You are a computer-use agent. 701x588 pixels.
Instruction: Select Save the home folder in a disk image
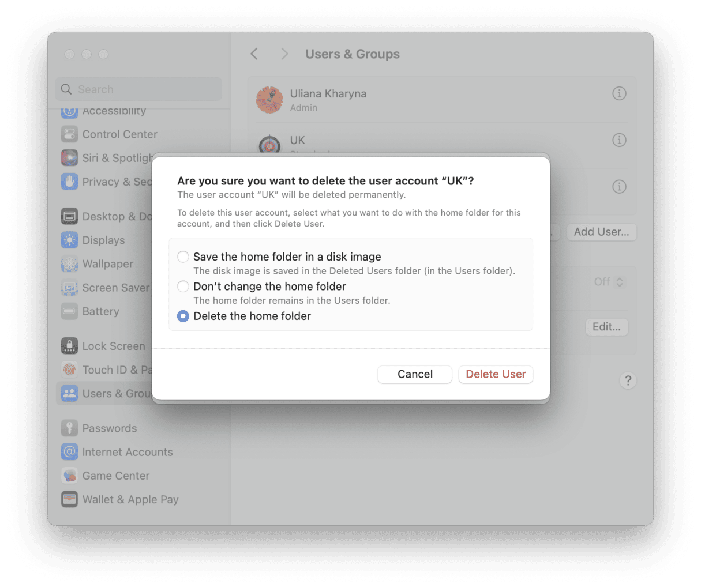pyautogui.click(x=183, y=257)
